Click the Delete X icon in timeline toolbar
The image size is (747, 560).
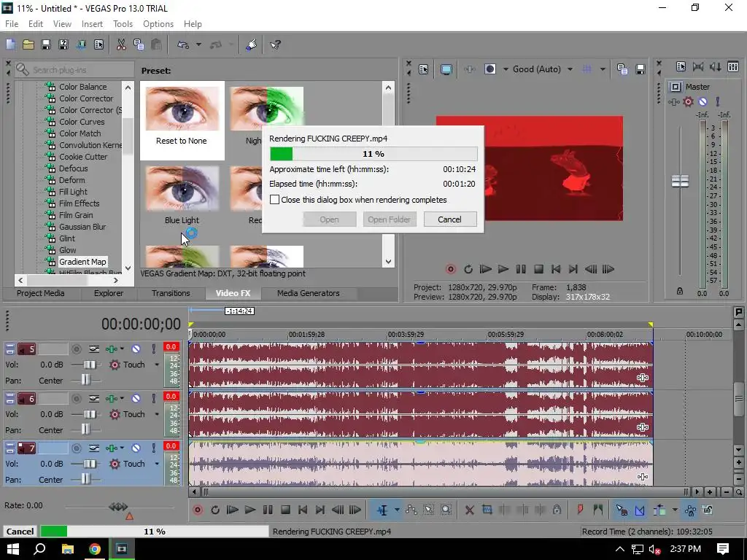point(469,510)
